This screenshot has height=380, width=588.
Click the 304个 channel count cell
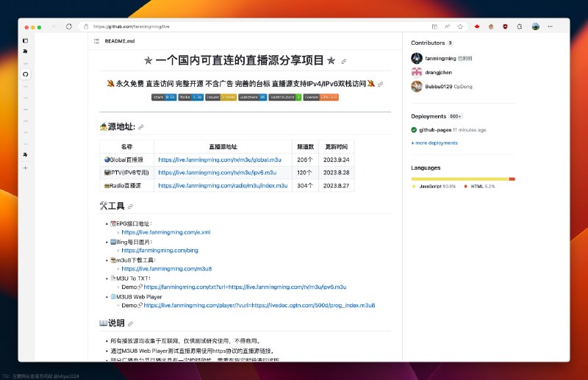click(x=305, y=186)
